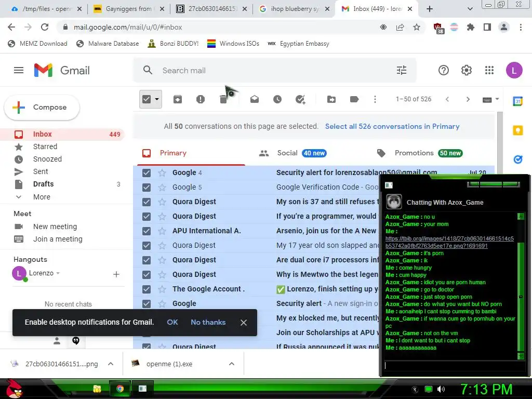Star the Quora Digest 'Why is Mewtwo' email
This screenshot has height=399, width=532.
click(162, 274)
